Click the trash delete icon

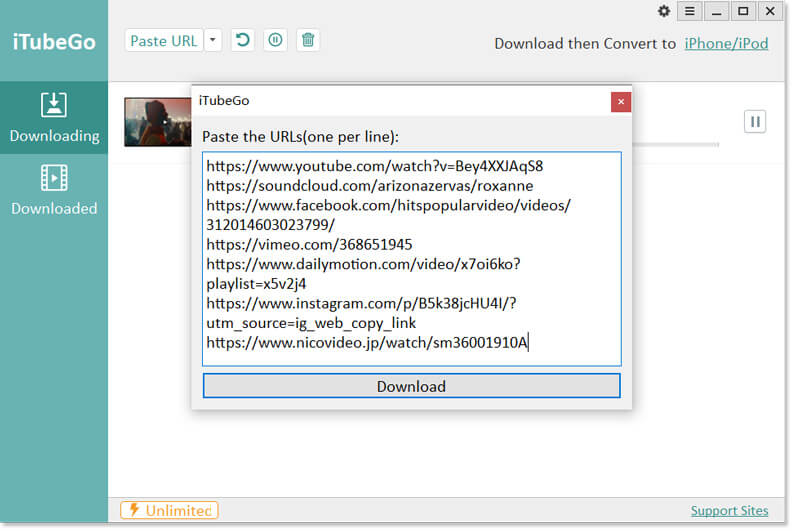click(x=308, y=41)
